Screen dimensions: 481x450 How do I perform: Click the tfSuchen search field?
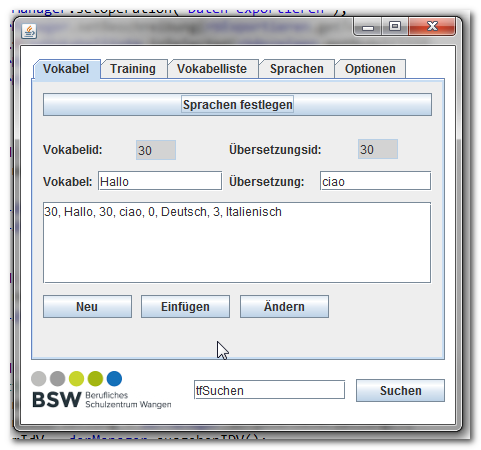coord(269,390)
